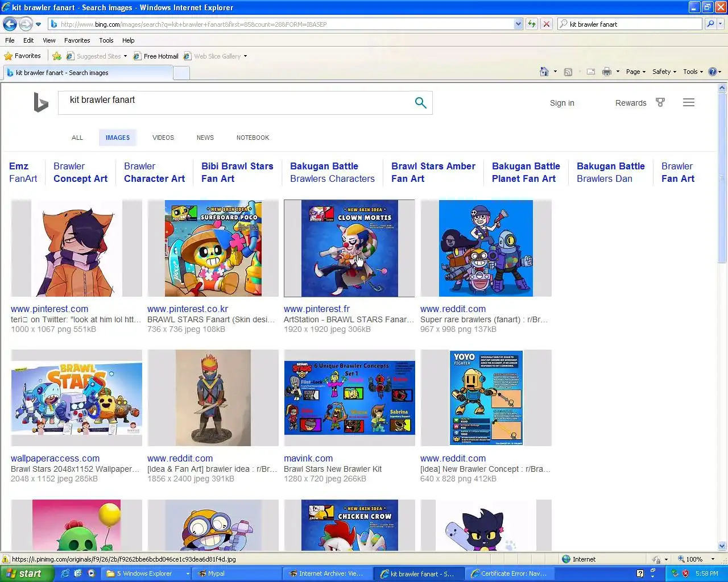Open the Help menu
728x582 pixels.
129,40
